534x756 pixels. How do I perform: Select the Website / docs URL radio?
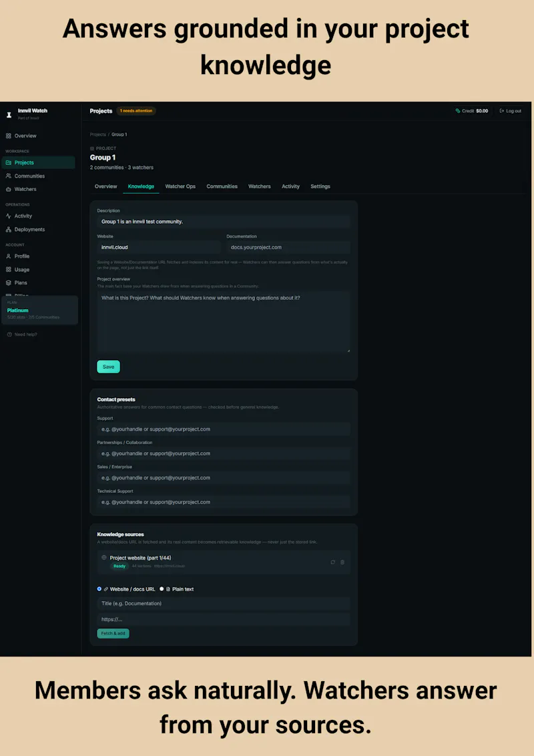[x=99, y=589]
